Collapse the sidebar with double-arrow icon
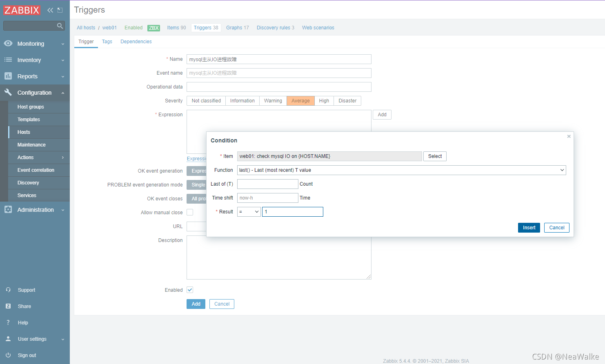The image size is (605, 364). (x=50, y=10)
